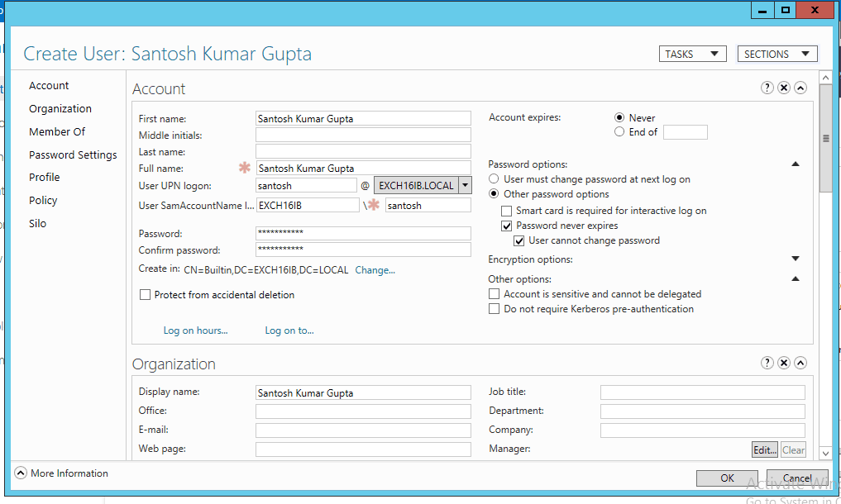This screenshot has height=504, width=841.
Task: Click the vertical scrollbar down arrow
Action: coord(826,453)
